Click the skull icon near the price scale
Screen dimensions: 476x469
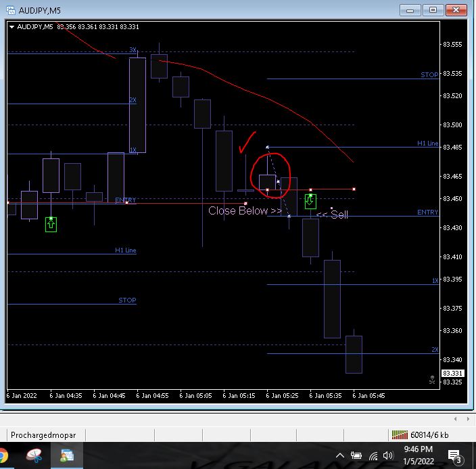click(432, 380)
